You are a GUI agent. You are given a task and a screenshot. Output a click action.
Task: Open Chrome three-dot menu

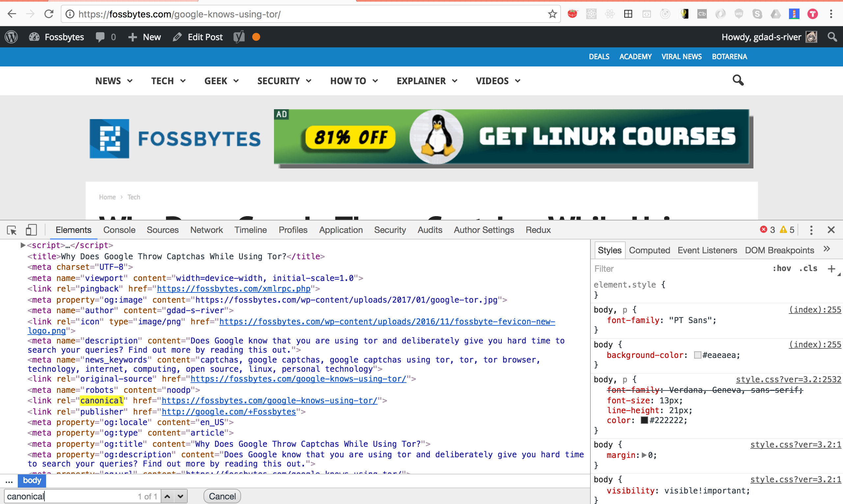pos(831,14)
